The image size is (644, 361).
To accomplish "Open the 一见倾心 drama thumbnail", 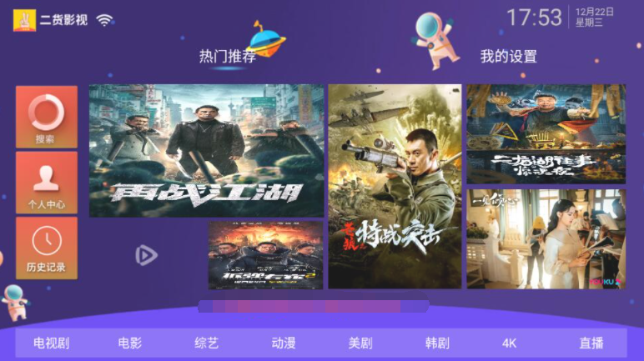I will 546,239.
